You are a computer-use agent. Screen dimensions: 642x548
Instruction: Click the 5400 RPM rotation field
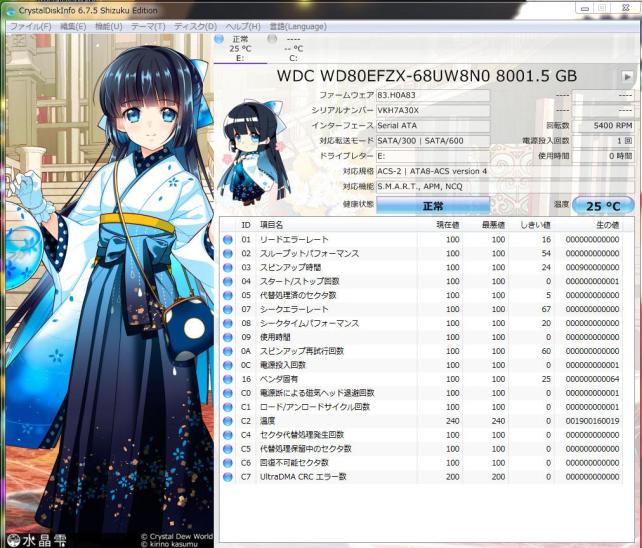[603, 126]
